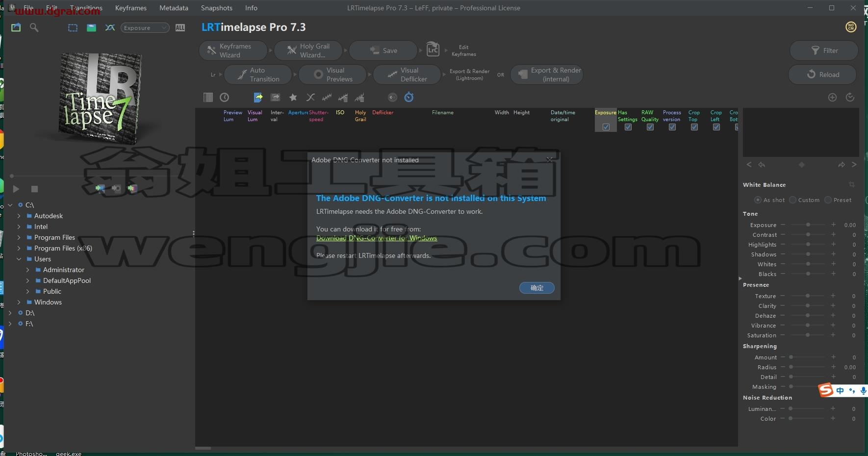Click the search magnifier icon
868x456 pixels.
pos(34,27)
